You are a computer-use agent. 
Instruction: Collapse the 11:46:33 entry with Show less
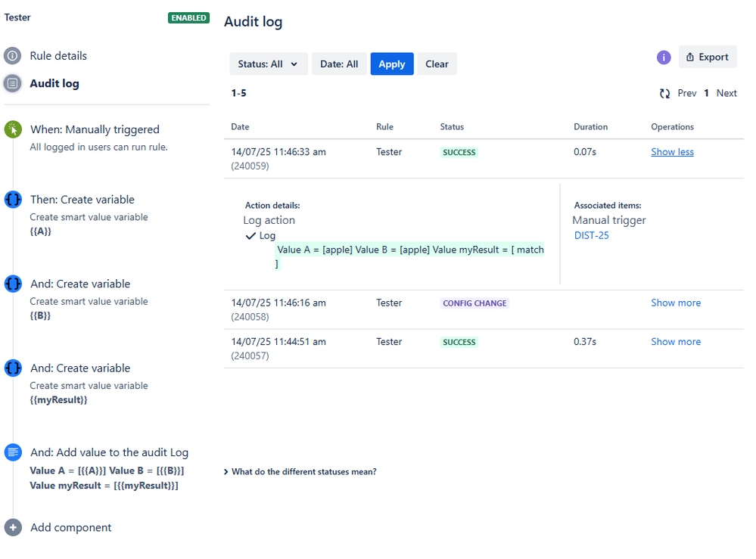click(x=672, y=152)
